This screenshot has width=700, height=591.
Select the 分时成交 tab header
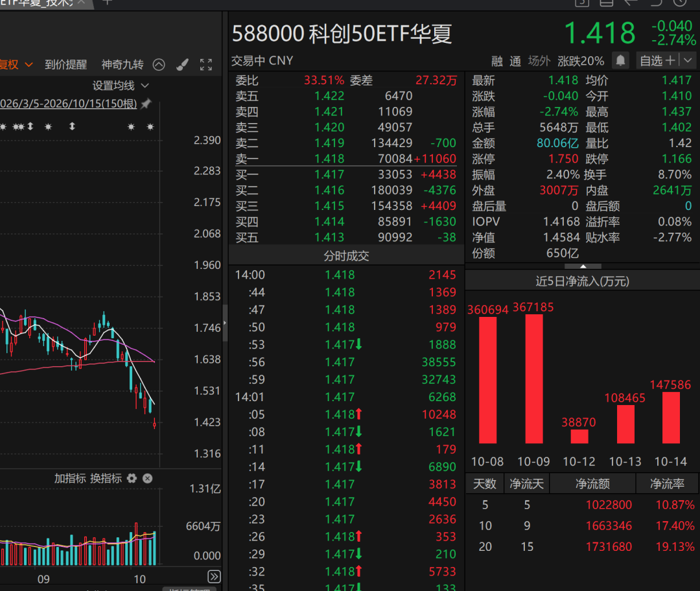346,256
